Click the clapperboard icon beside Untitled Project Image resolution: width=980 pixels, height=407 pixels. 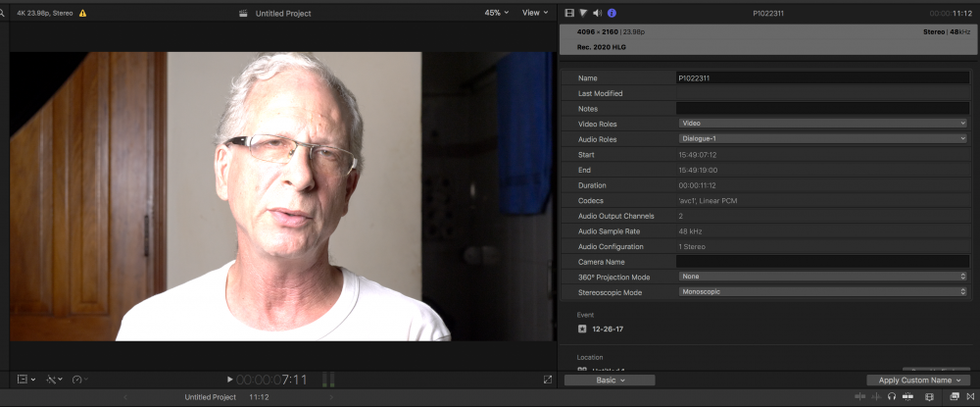(244, 14)
